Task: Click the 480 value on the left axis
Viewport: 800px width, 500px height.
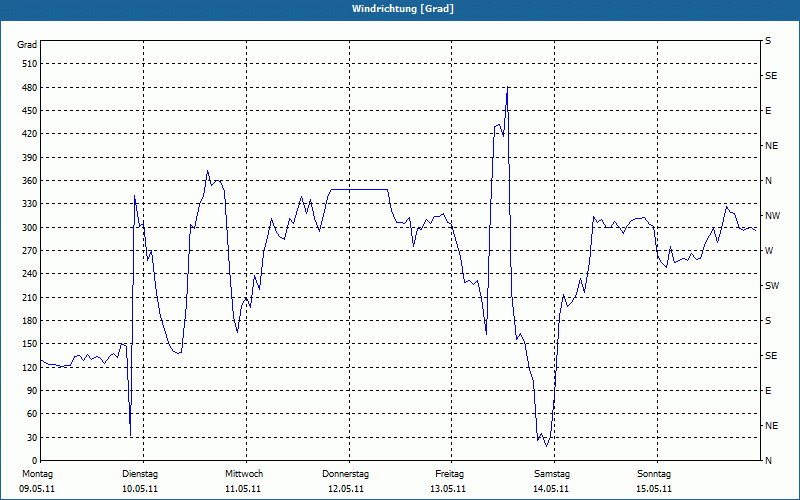Action: 30,88
